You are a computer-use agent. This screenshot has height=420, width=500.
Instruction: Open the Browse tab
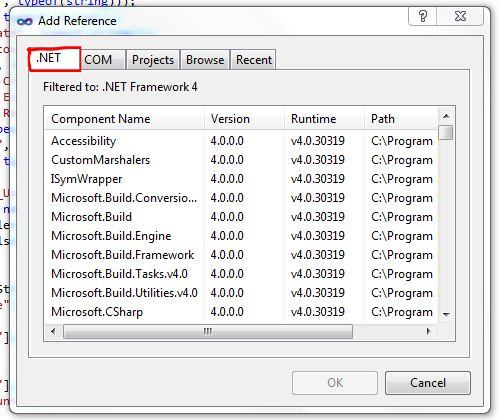[205, 60]
